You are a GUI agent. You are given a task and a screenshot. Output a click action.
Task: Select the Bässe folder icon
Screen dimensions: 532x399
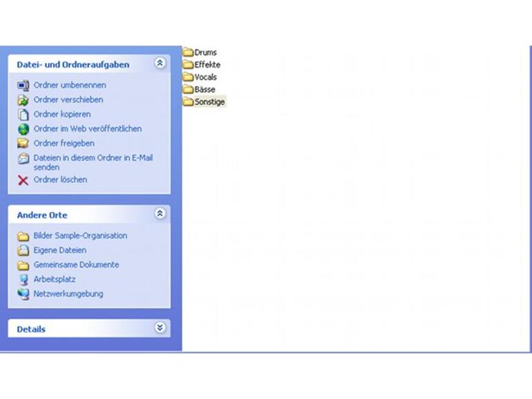(x=188, y=89)
